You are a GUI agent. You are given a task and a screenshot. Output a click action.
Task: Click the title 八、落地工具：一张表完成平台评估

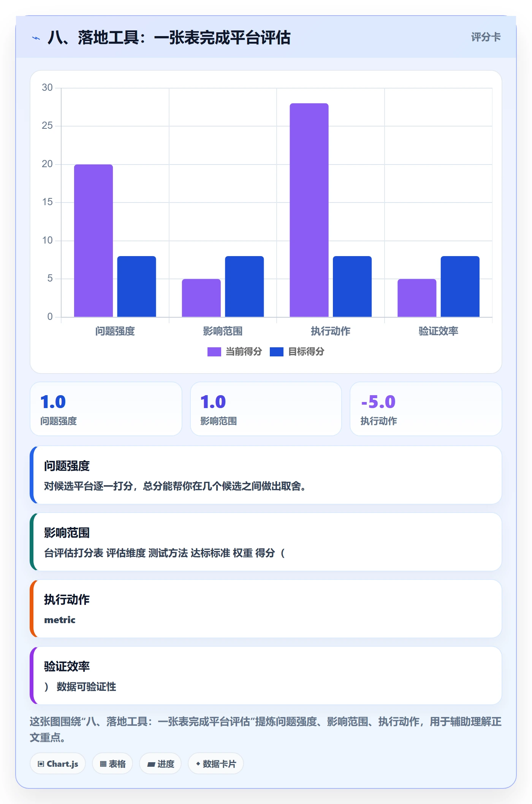click(x=169, y=38)
